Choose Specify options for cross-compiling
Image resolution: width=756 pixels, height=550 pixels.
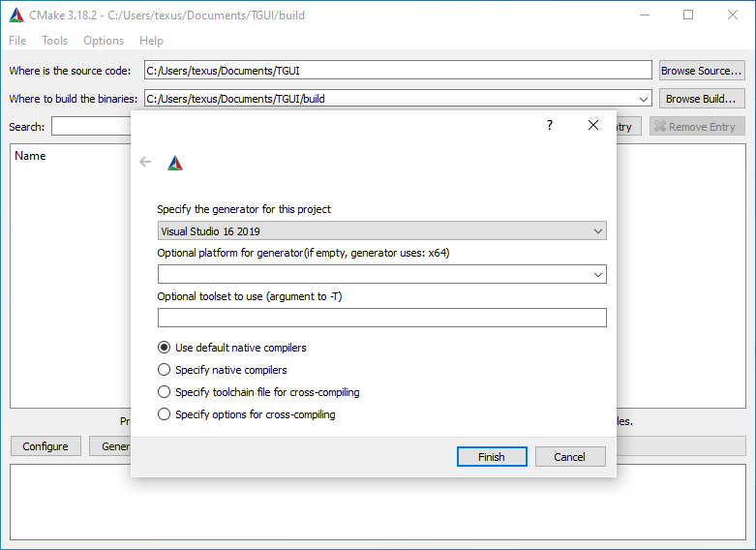[x=247, y=413]
